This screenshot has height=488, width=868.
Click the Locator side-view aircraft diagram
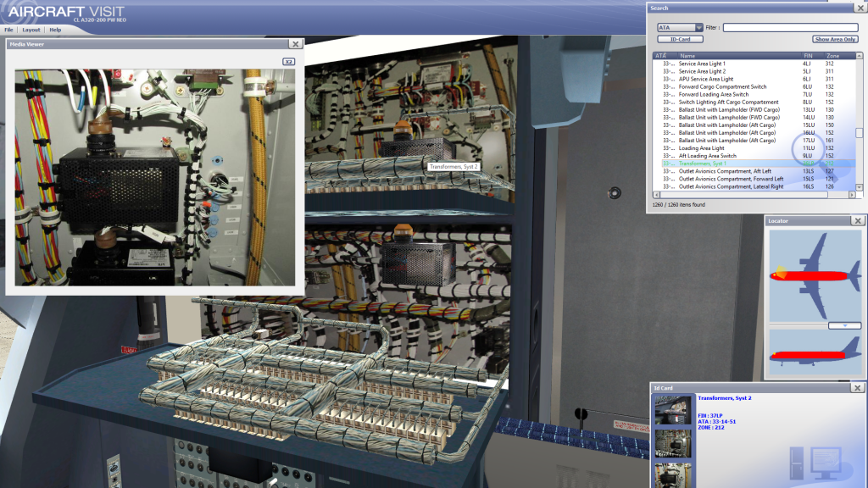815,352
